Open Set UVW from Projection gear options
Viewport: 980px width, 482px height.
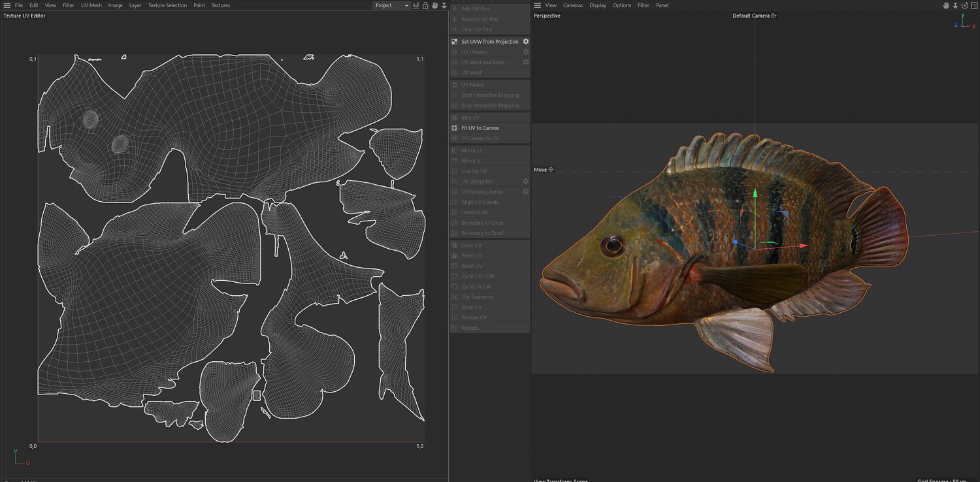click(x=526, y=41)
